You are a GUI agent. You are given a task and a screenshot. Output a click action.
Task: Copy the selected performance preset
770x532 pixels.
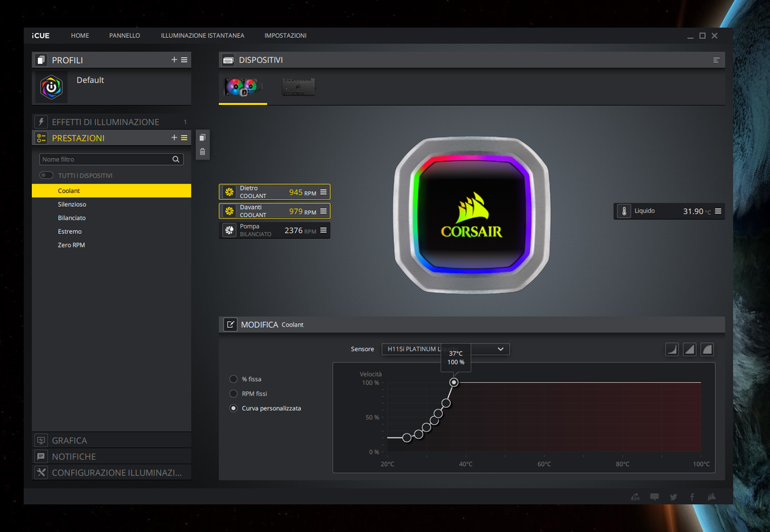pyautogui.click(x=202, y=138)
